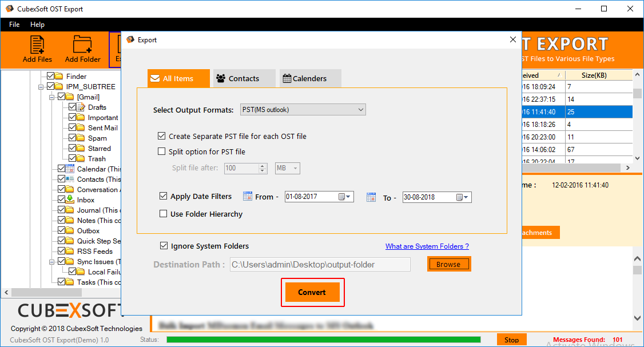Select the Quick Step folder in tree
Screen dimensions: 644x347
98,241
